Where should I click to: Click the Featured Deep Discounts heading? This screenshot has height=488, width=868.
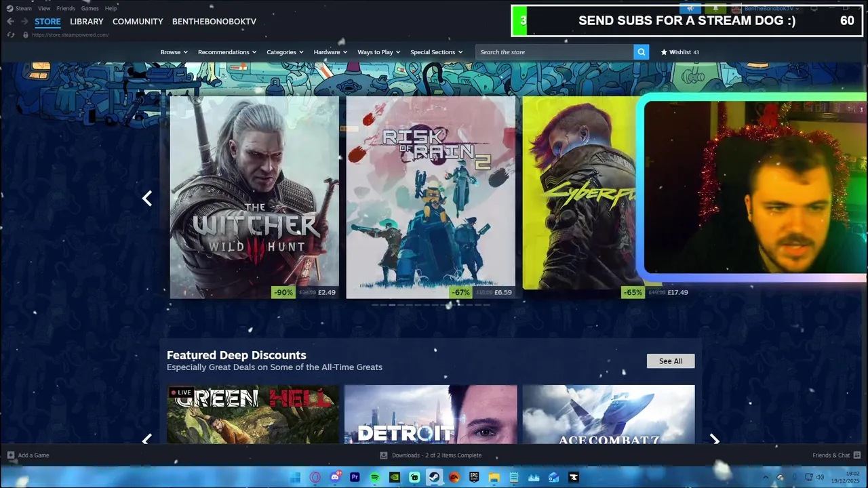[237, 355]
